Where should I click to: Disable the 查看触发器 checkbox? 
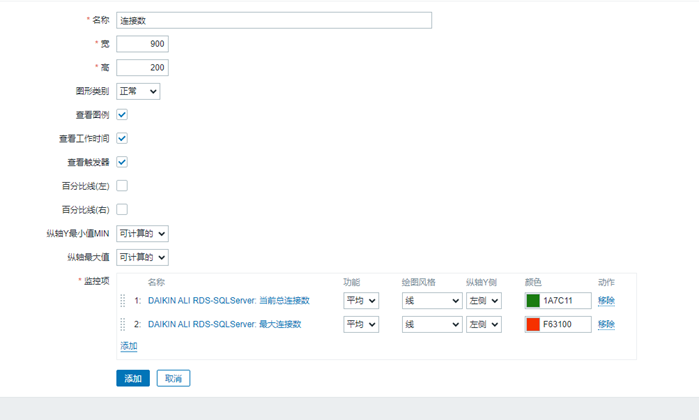pos(122,162)
